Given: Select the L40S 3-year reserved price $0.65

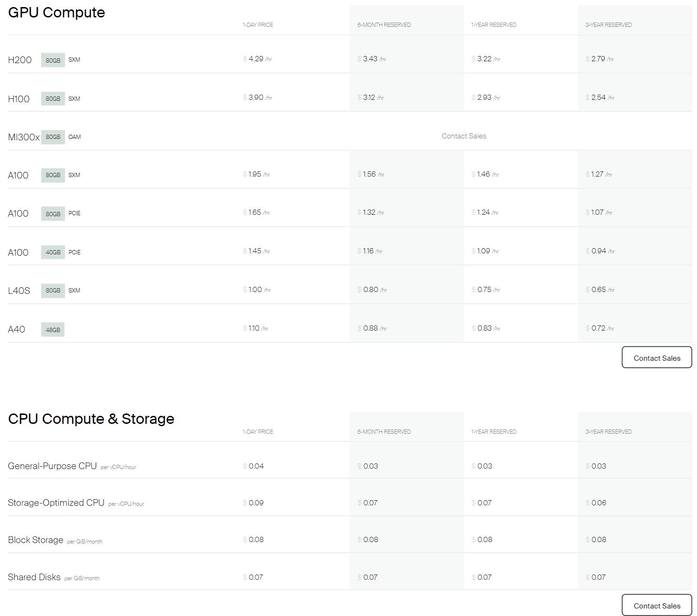Looking at the screenshot, I should click(x=600, y=290).
